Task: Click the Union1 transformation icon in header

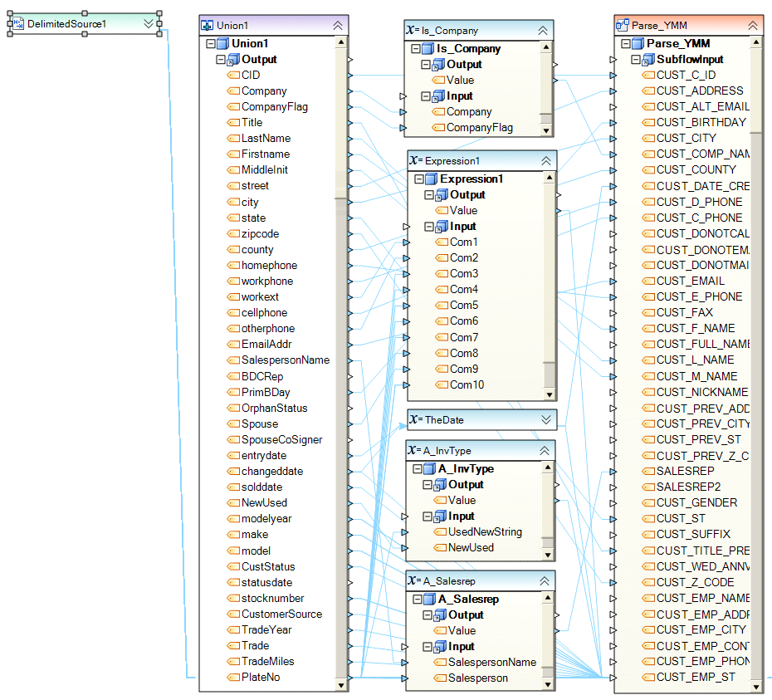Action: tap(208, 26)
